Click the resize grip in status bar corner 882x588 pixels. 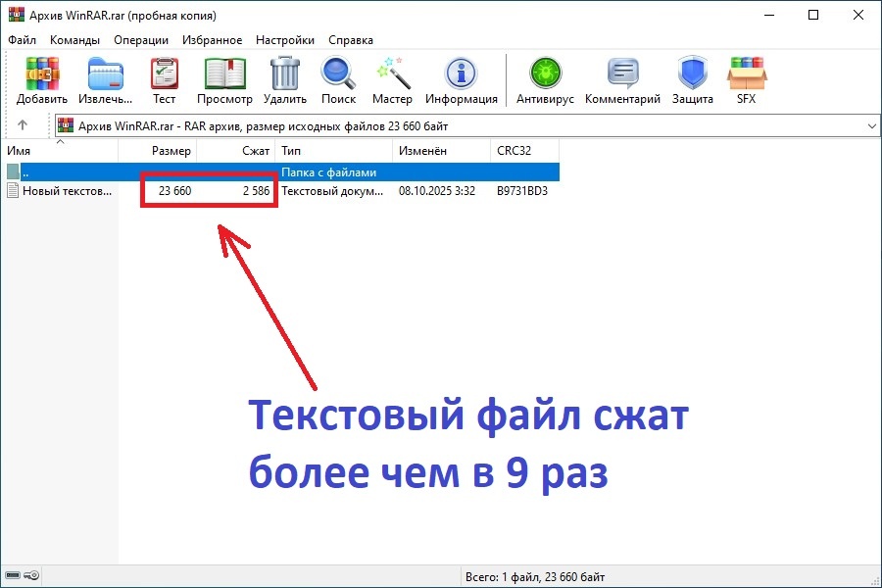point(874,580)
